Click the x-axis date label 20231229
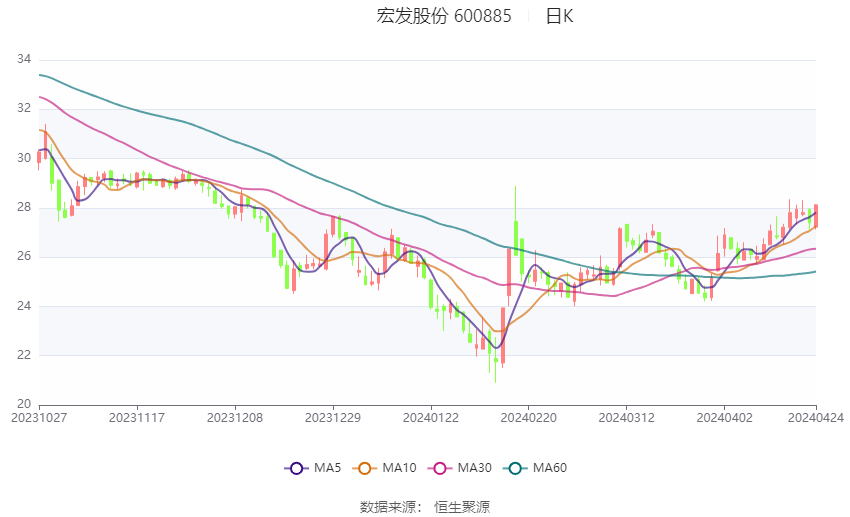Image resolution: width=850 pixels, height=517 pixels. click(333, 418)
